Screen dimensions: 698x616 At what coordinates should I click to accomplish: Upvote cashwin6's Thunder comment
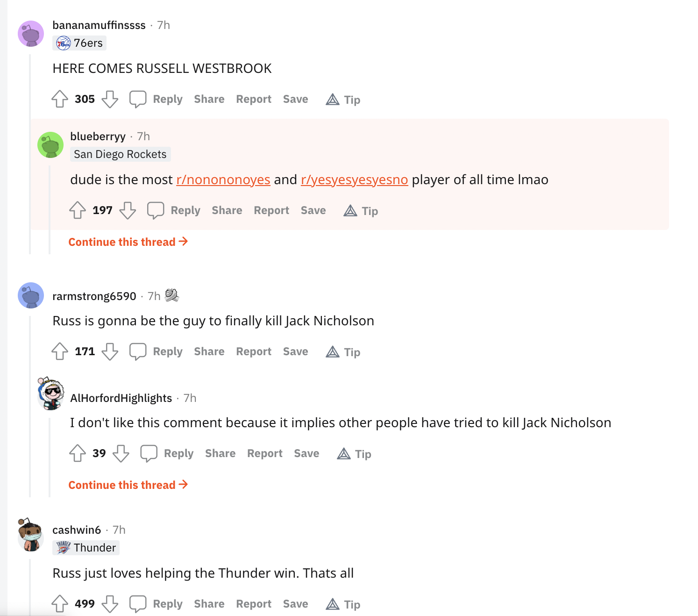[60, 604]
